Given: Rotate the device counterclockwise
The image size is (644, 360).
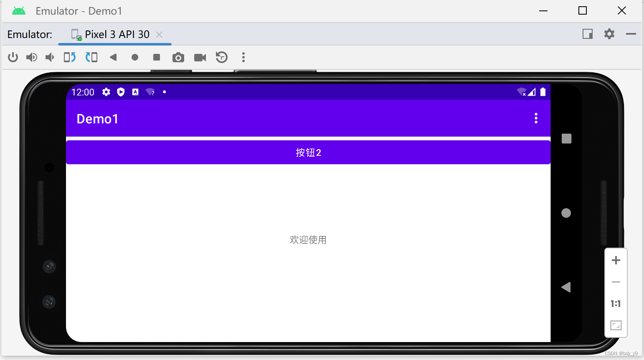Looking at the screenshot, I should [69, 57].
